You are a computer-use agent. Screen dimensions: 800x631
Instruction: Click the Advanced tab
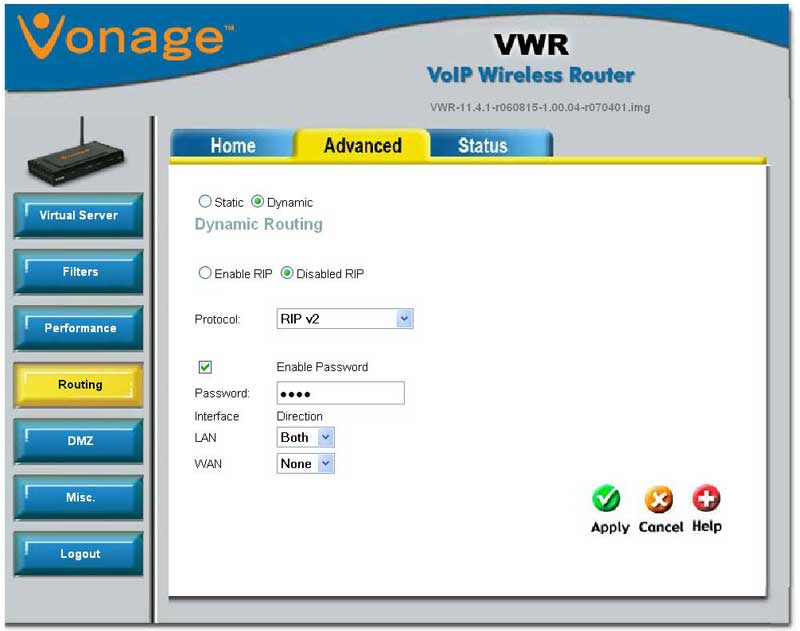tap(362, 146)
